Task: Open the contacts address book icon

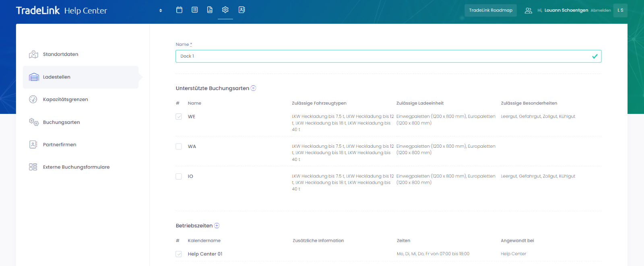Action: point(242,10)
